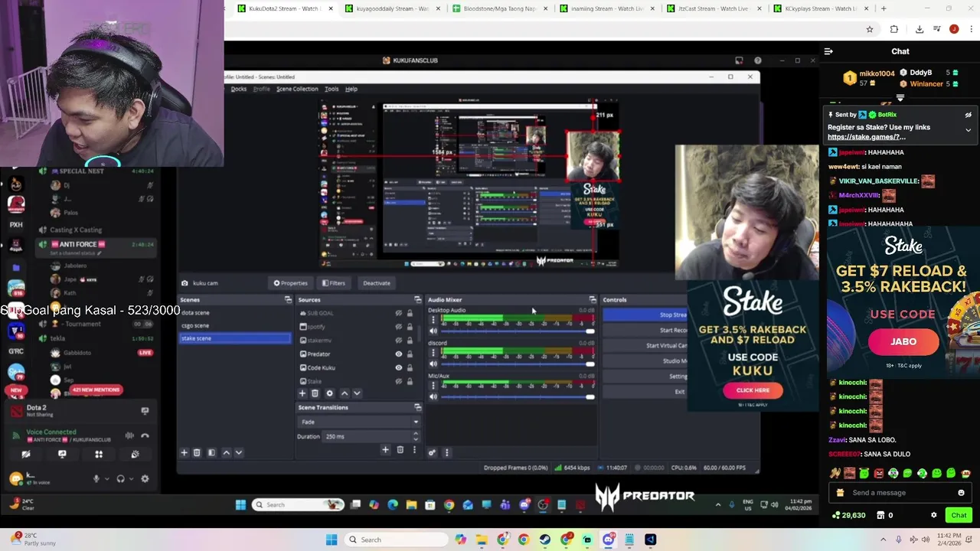Move selected scene down in Scenes

coord(239,452)
